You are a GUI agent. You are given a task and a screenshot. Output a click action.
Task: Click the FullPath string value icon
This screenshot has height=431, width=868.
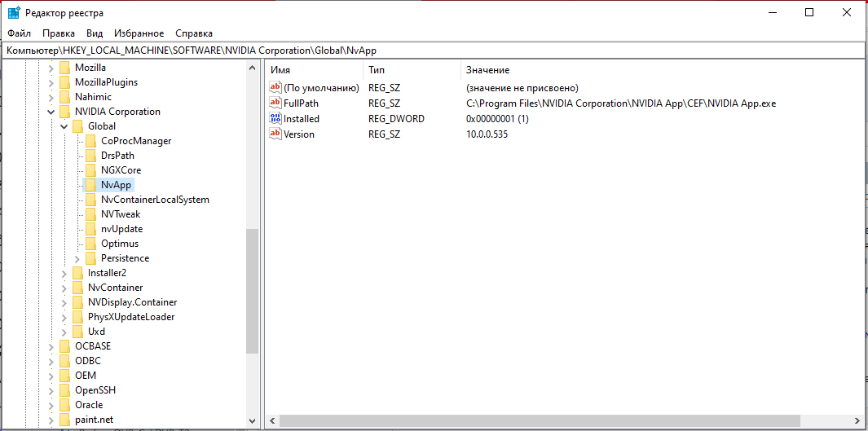pyautogui.click(x=275, y=103)
